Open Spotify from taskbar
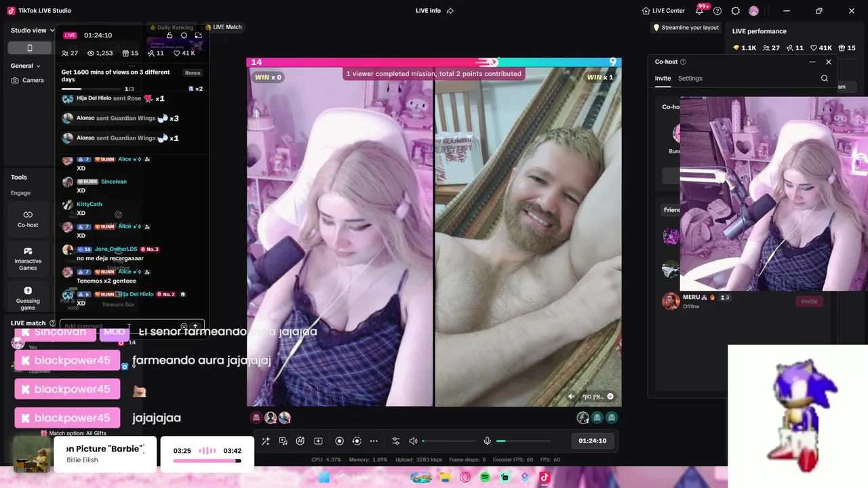Image resolution: width=868 pixels, height=488 pixels. [x=485, y=477]
